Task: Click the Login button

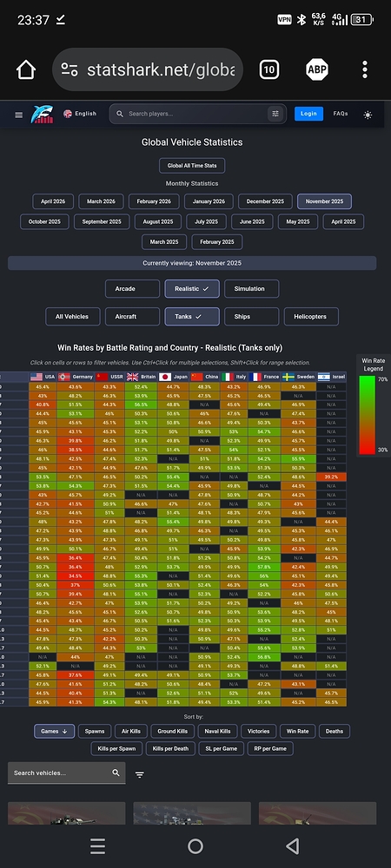Action: pos(308,114)
